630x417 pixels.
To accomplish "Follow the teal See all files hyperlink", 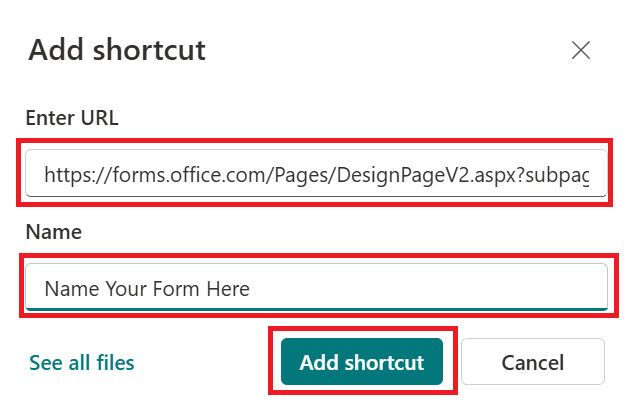I will point(82,362).
